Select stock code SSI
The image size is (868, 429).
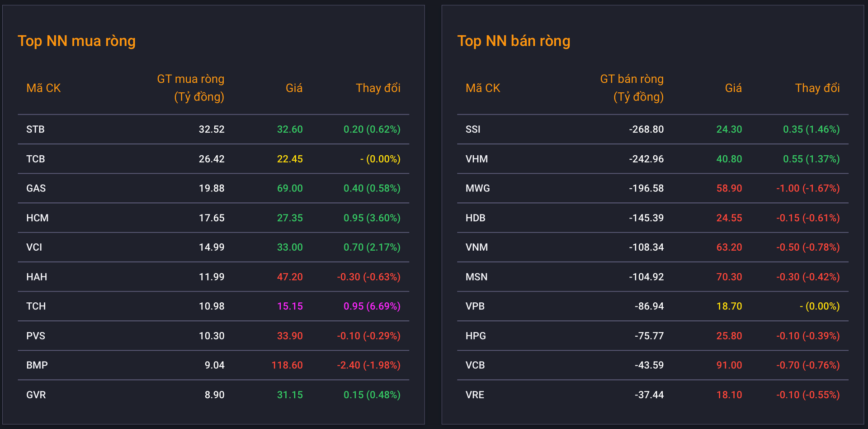tap(473, 129)
